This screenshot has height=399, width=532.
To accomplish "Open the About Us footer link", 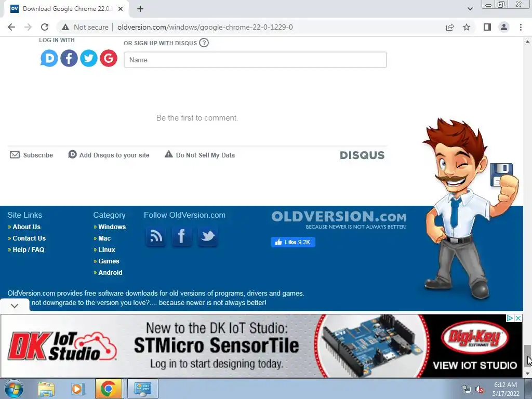I will click(26, 227).
